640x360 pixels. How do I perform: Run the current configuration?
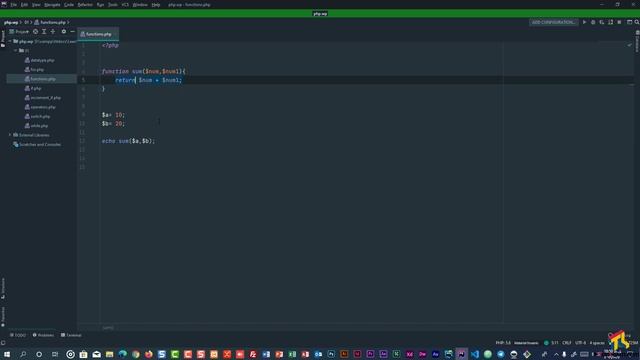(584, 22)
